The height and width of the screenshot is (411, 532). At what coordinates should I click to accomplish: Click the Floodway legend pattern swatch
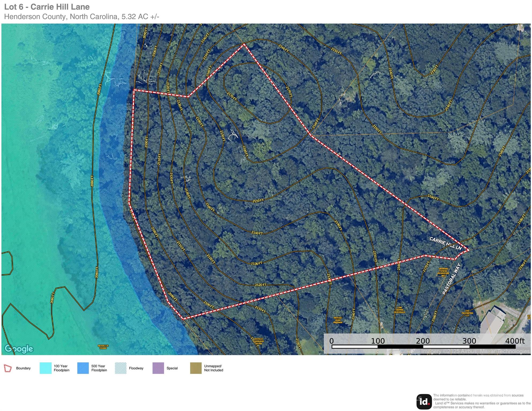point(120,368)
